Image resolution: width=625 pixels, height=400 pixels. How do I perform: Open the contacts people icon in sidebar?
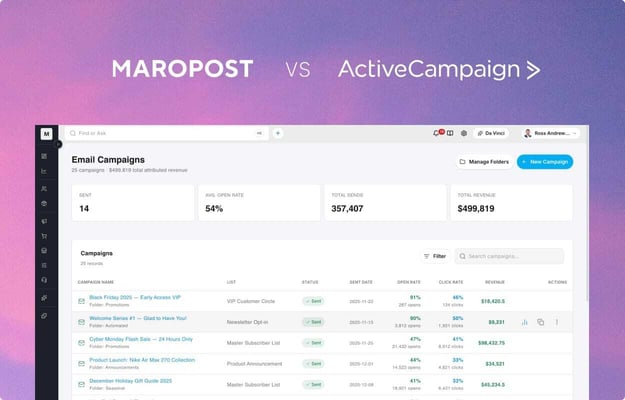click(44, 188)
